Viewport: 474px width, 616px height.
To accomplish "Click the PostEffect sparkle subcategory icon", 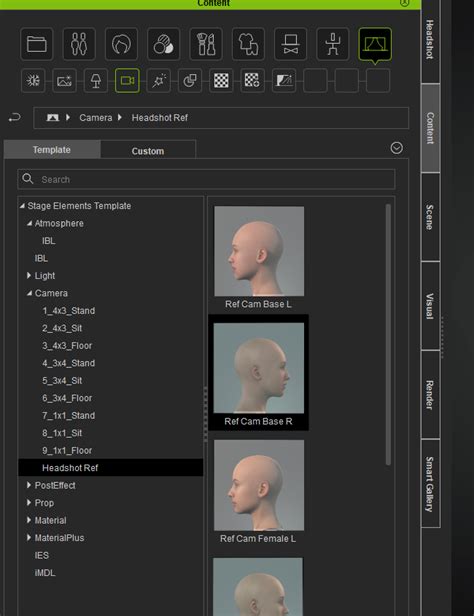I will [x=159, y=81].
